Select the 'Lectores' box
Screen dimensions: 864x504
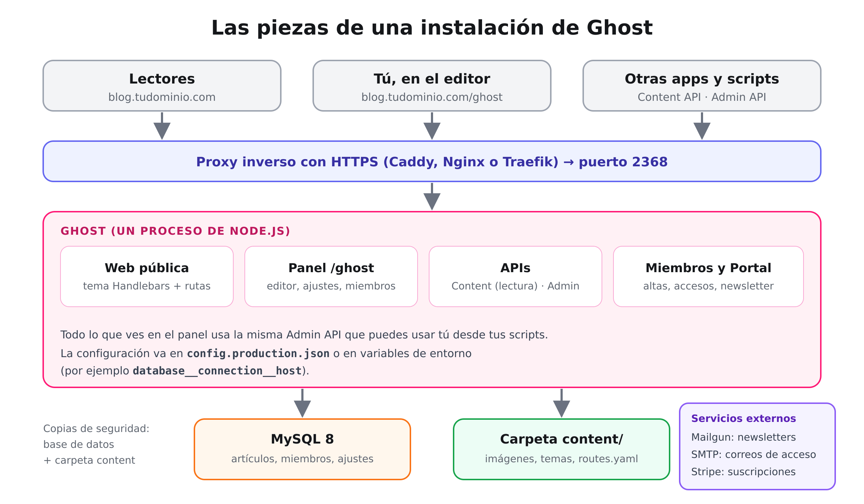tap(162, 86)
